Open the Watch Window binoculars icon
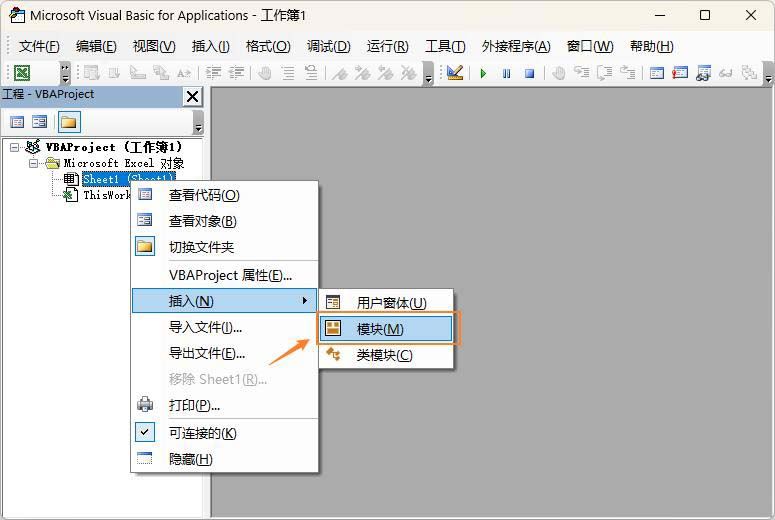Image resolution: width=775 pixels, height=520 pixels. [x=703, y=73]
